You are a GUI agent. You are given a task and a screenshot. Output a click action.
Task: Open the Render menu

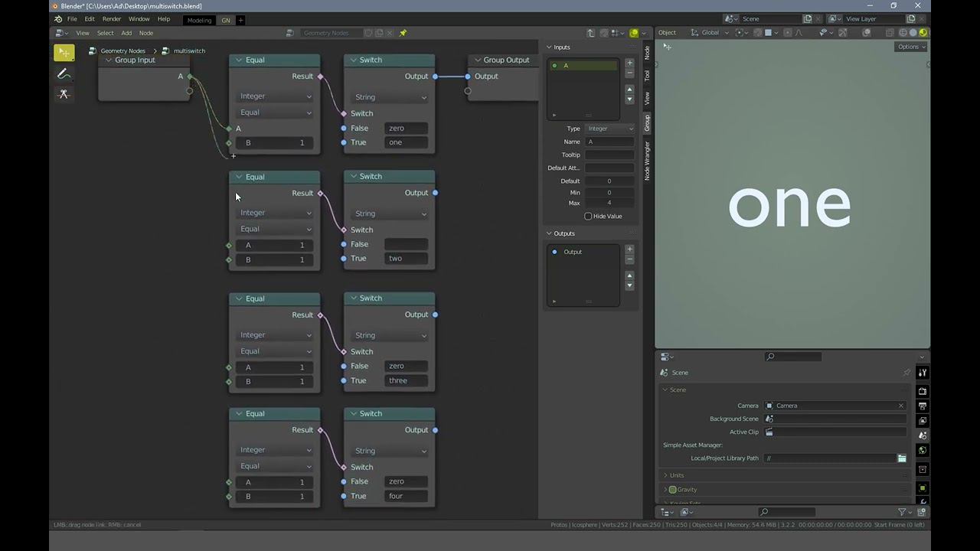(112, 19)
